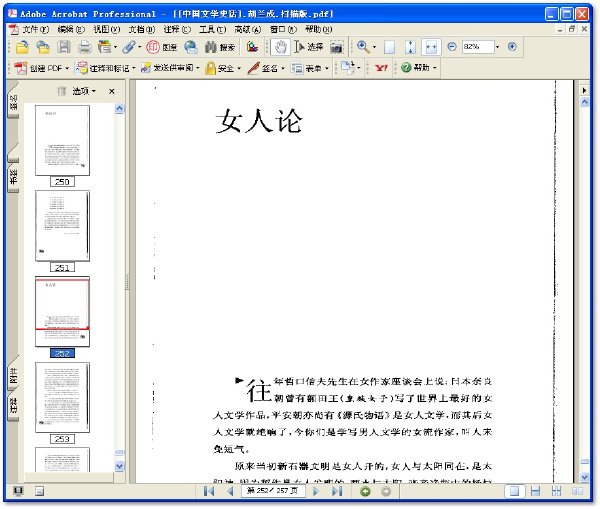Toggle Fit Page view

[410, 47]
